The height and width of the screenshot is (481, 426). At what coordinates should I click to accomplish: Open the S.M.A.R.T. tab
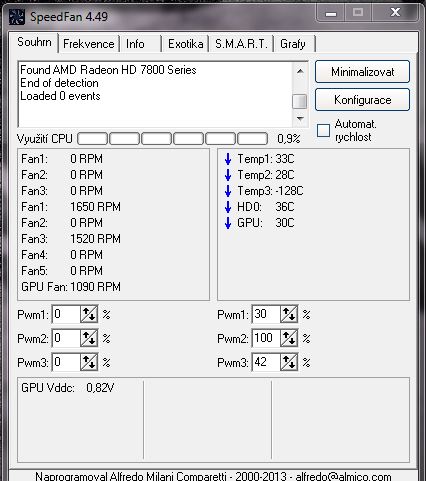tap(241, 44)
